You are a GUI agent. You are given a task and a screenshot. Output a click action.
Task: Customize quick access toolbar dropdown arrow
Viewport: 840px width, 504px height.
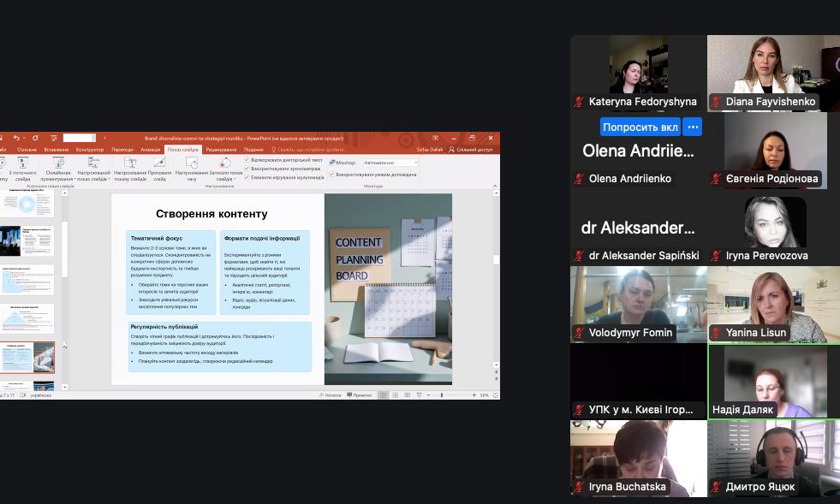104,138
